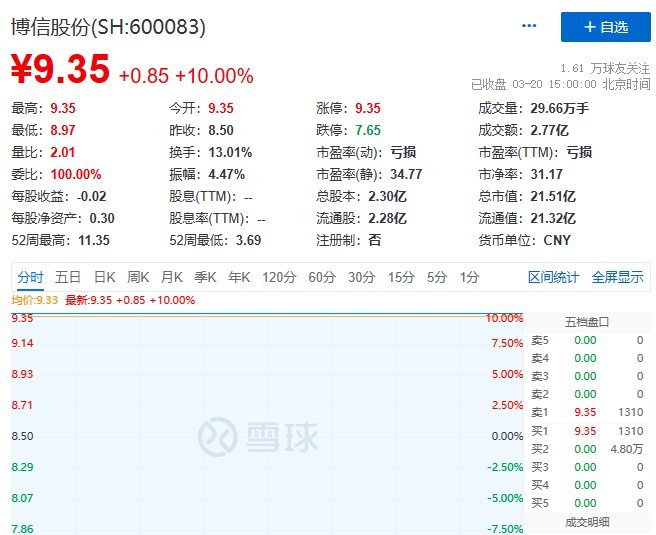Click the 全屏显示 fullscreen link
The height and width of the screenshot is (535, 656).
617,277
